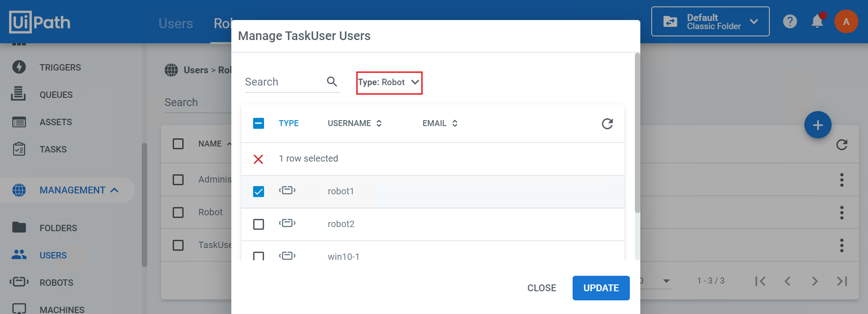868x314 pixels.
Task: Check the robot2 checkbox
Action: [259, 224]
